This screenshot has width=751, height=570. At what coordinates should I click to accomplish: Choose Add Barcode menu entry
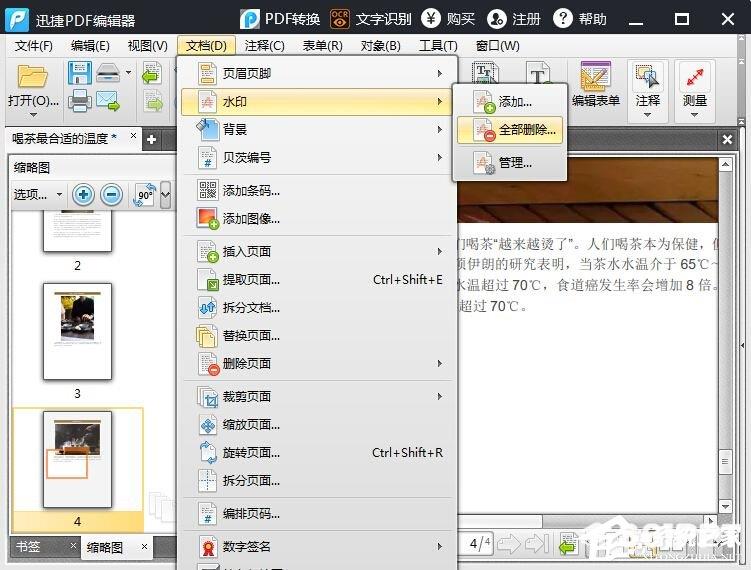click(317, 191)
